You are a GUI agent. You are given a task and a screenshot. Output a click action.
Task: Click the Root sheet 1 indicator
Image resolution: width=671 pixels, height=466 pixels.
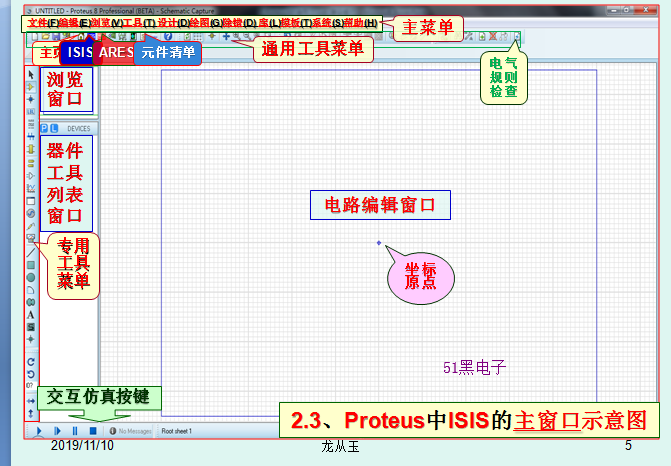point(177,431)
